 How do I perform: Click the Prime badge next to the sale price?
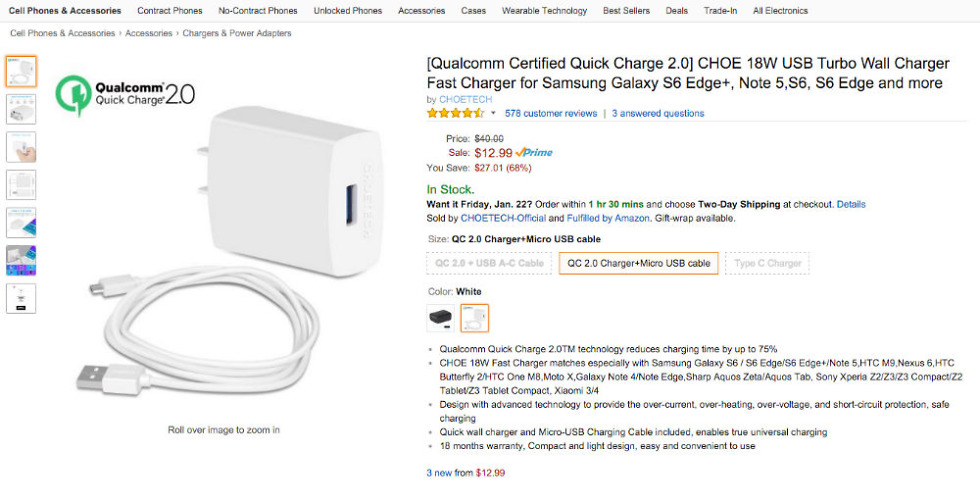pos(534,153)
